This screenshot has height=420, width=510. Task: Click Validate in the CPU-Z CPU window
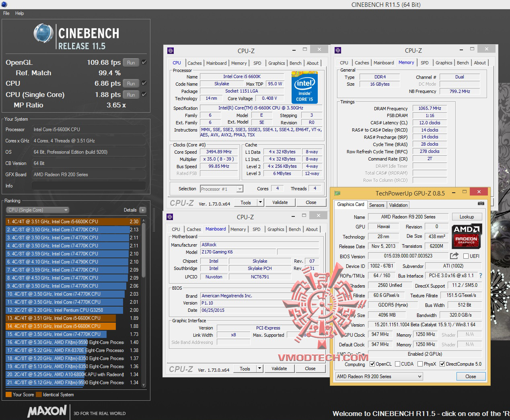click(280, 202)
